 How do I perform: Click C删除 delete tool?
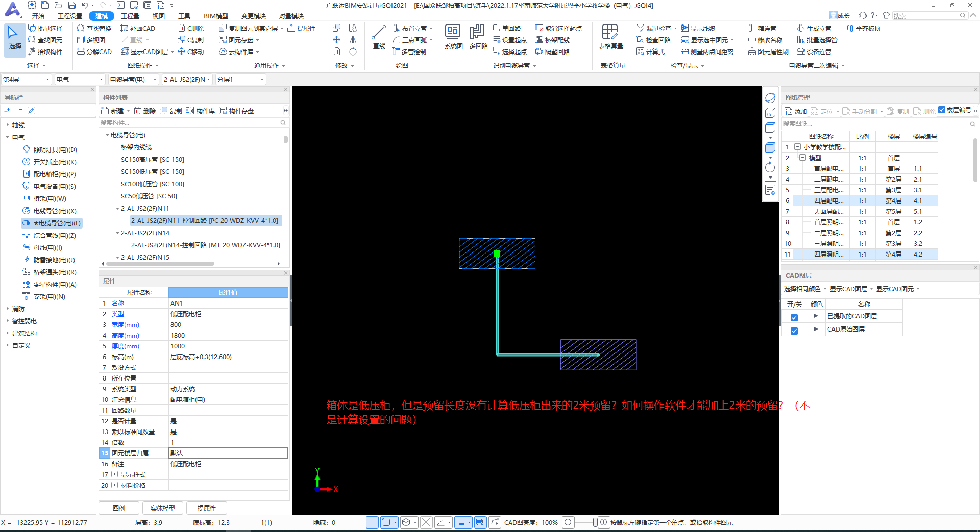point(191,28)
